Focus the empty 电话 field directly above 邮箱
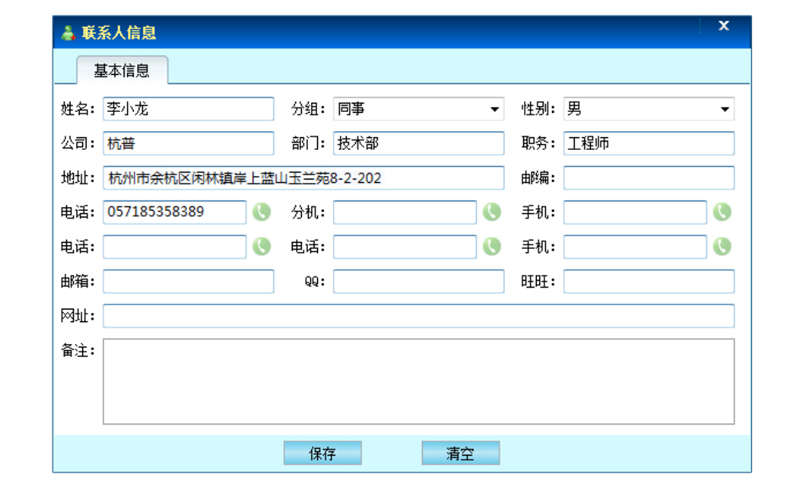This screenshot has height=491, width=790. point(174,247)
